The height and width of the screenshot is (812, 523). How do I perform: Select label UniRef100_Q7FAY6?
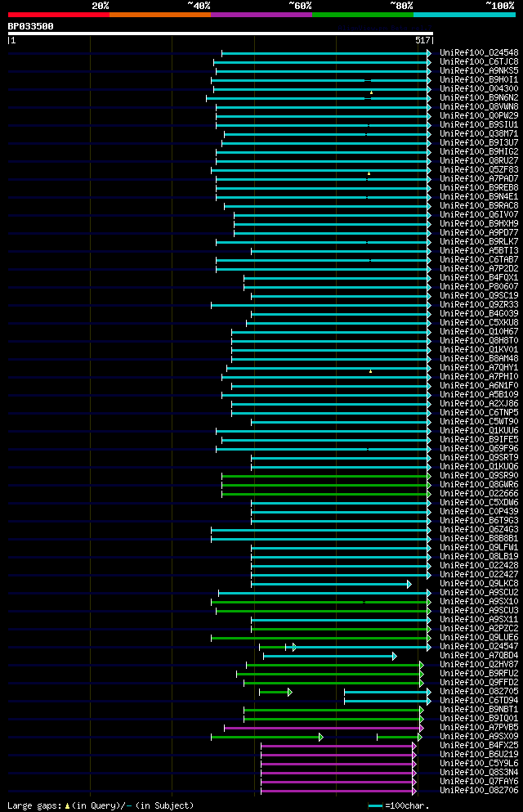tap(479, 782)
